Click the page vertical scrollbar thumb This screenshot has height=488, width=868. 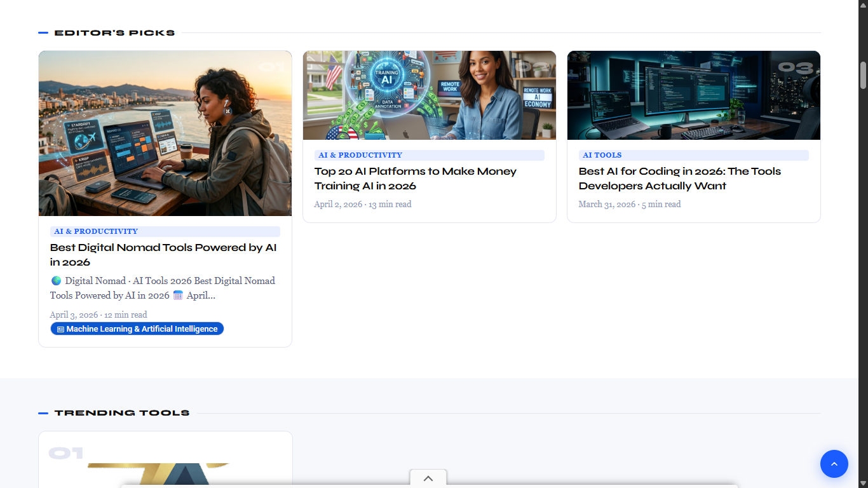863,75
